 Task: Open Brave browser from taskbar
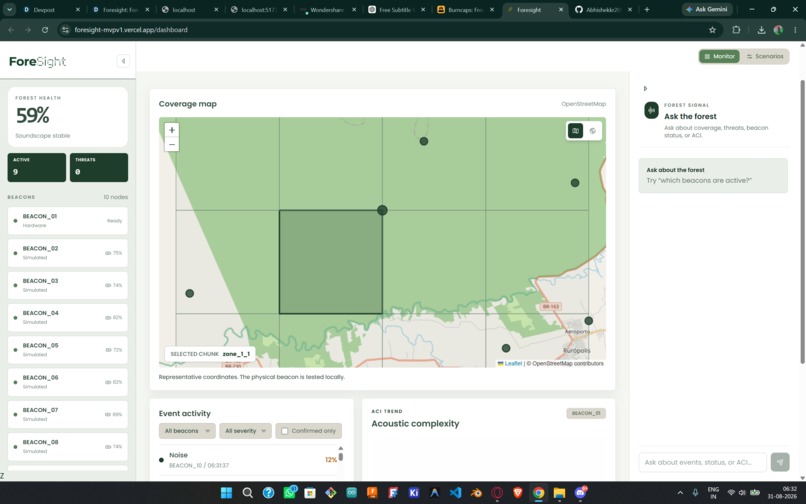518,493
